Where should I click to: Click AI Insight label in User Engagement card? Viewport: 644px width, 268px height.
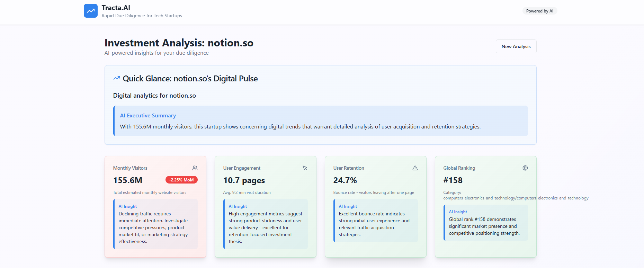238,206
